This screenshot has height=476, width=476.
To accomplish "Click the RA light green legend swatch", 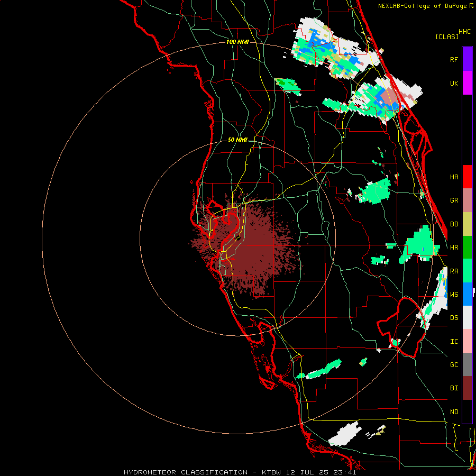I will click(467, 271).
